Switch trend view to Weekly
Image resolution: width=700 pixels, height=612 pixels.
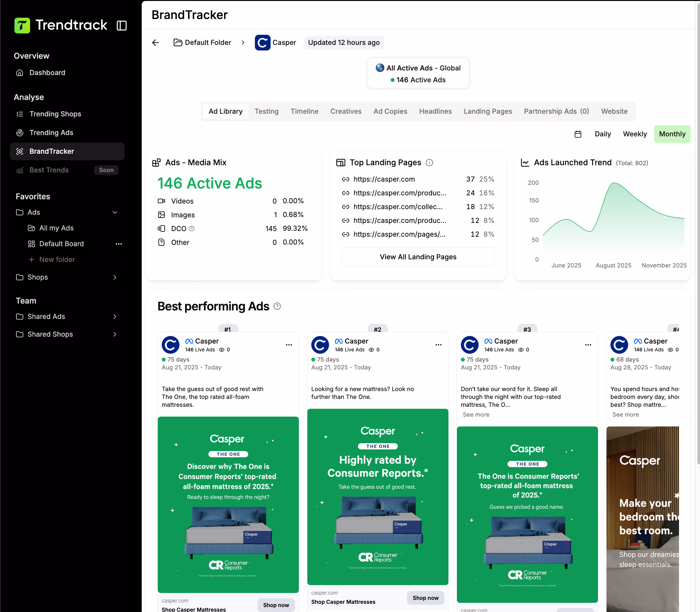pos(635,134)
